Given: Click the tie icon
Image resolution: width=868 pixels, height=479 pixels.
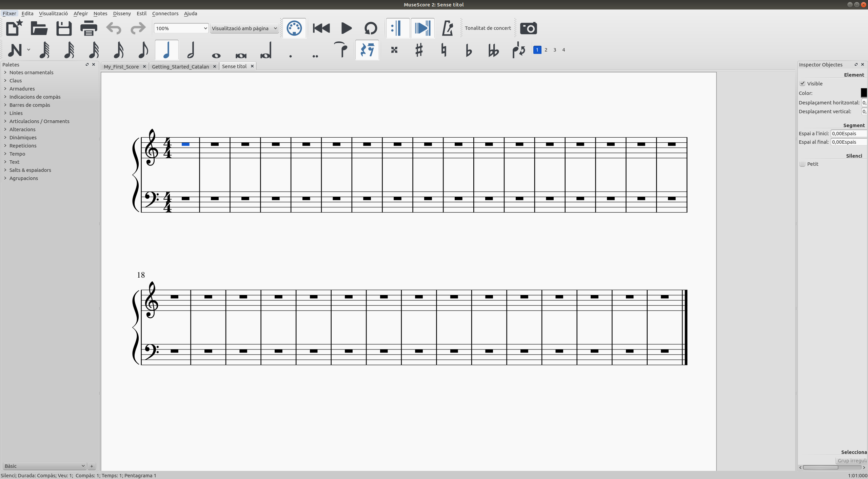Looking at the screenshot, I should pyautogui.click(x=341, y=50).
